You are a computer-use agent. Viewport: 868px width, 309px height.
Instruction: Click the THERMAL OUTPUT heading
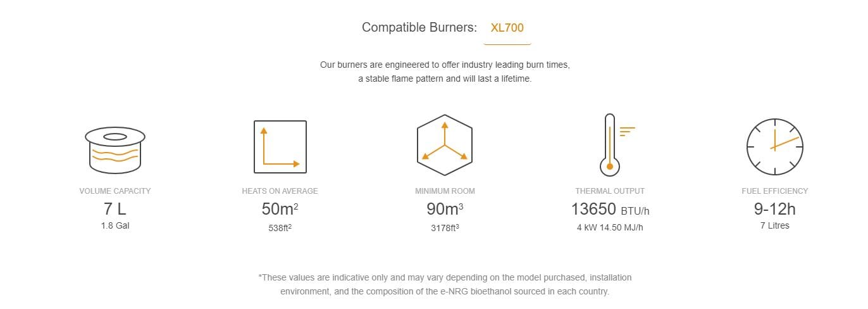pyautogui.click(x=610, y=191)
